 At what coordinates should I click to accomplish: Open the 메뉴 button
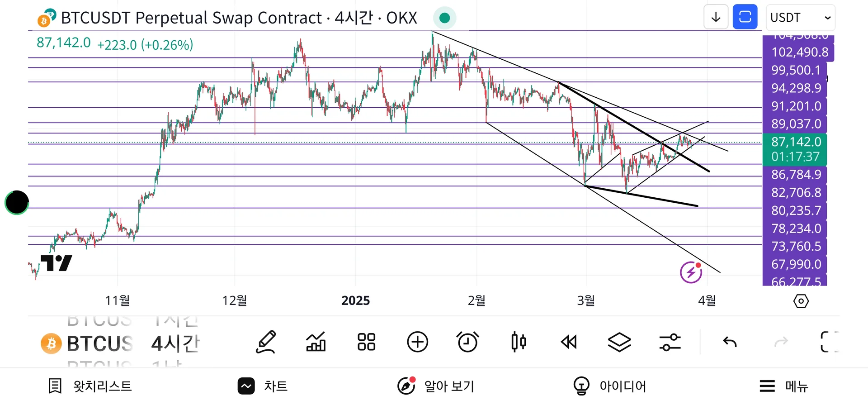tap(783, 386)
